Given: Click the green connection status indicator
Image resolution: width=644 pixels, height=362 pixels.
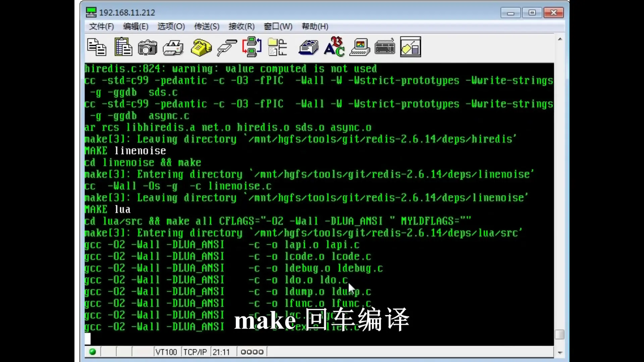Looking at the screenshot, I should (93, 352).
